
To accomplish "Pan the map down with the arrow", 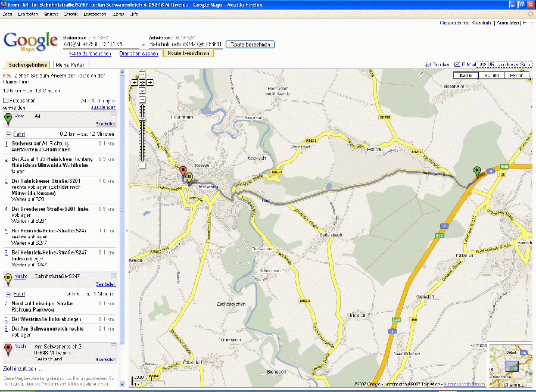I will coord(142,91).
